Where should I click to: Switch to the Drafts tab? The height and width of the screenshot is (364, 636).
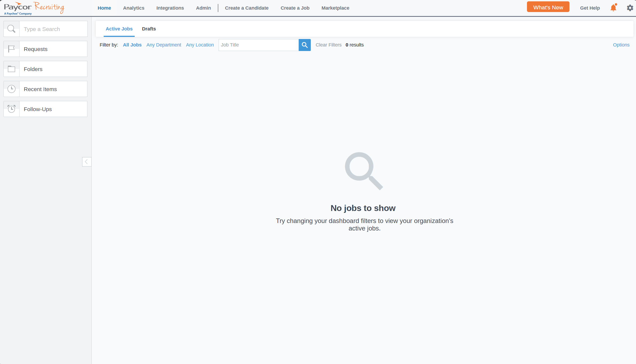[149, 29]
